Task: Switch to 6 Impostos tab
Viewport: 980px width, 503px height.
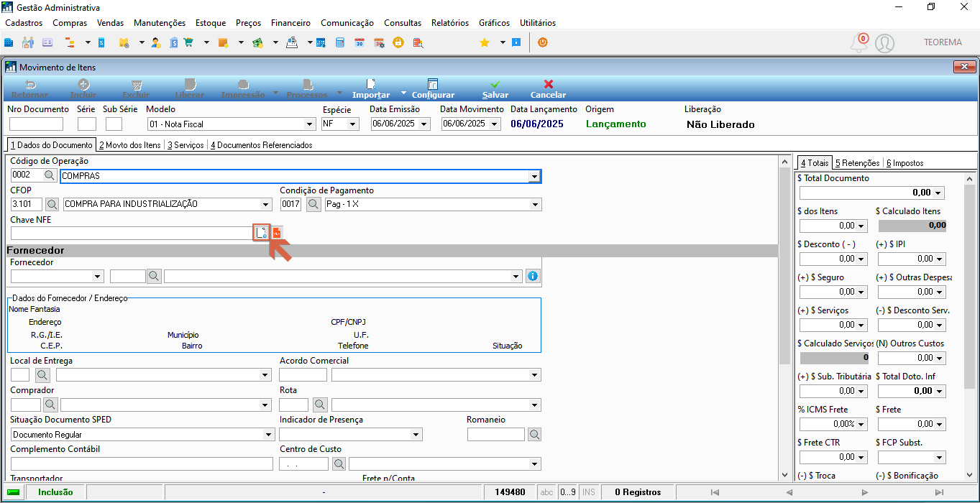Action: pos(905,163)
